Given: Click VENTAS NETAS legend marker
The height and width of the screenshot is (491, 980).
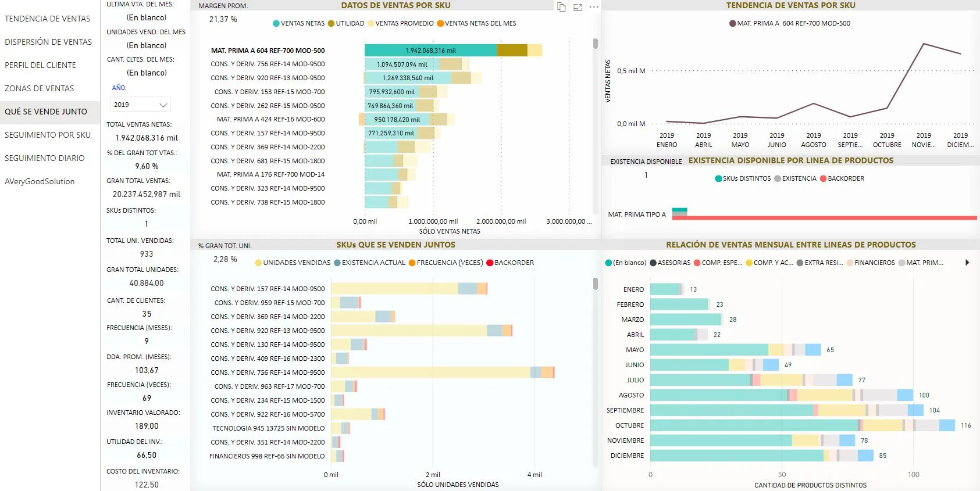Looking at the screenshot, I should [276, 23].
